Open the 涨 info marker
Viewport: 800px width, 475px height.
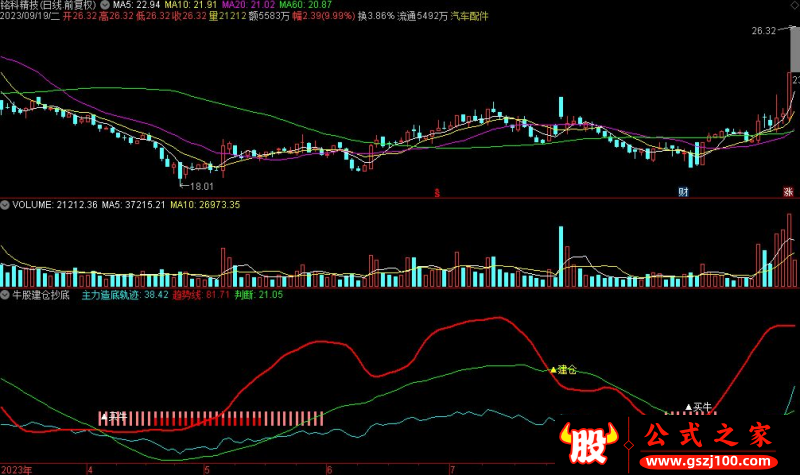pos(788,192)
